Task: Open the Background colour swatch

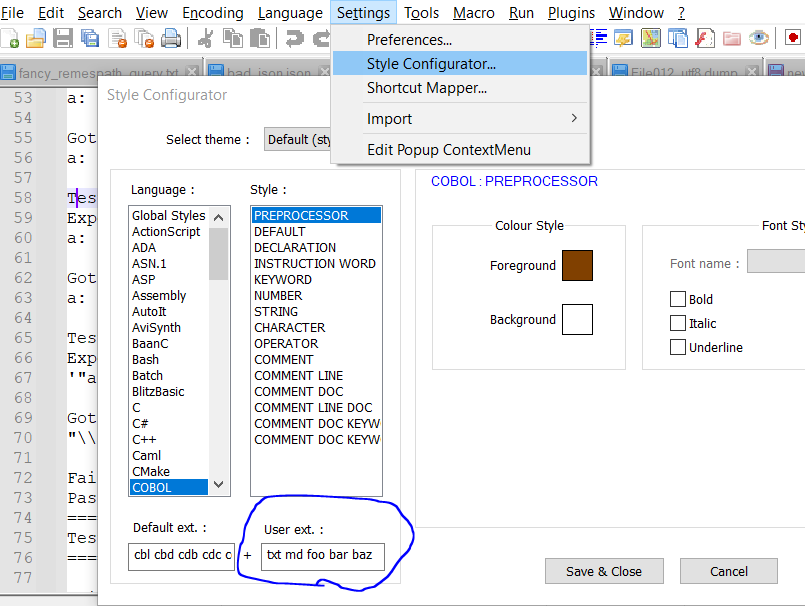Action: click(x=577, y=319)
